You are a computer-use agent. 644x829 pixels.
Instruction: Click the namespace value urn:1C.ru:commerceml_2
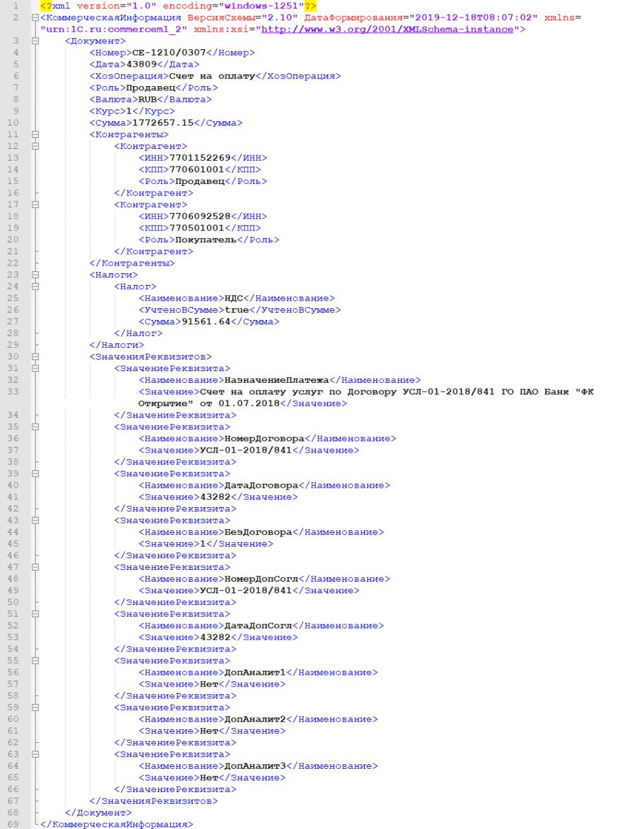[x=114, y=29]
